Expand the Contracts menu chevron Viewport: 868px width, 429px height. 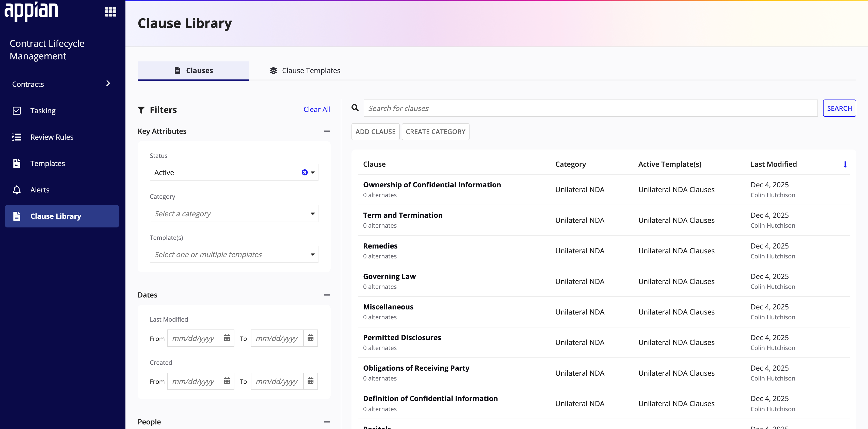point(108,84)
